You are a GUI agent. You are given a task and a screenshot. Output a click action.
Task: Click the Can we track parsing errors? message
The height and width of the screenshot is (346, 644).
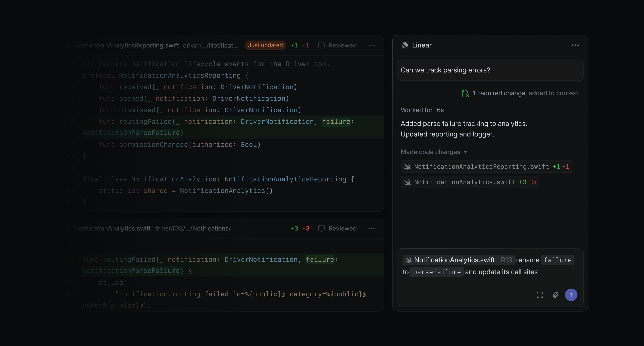click(x=490, y=70)
